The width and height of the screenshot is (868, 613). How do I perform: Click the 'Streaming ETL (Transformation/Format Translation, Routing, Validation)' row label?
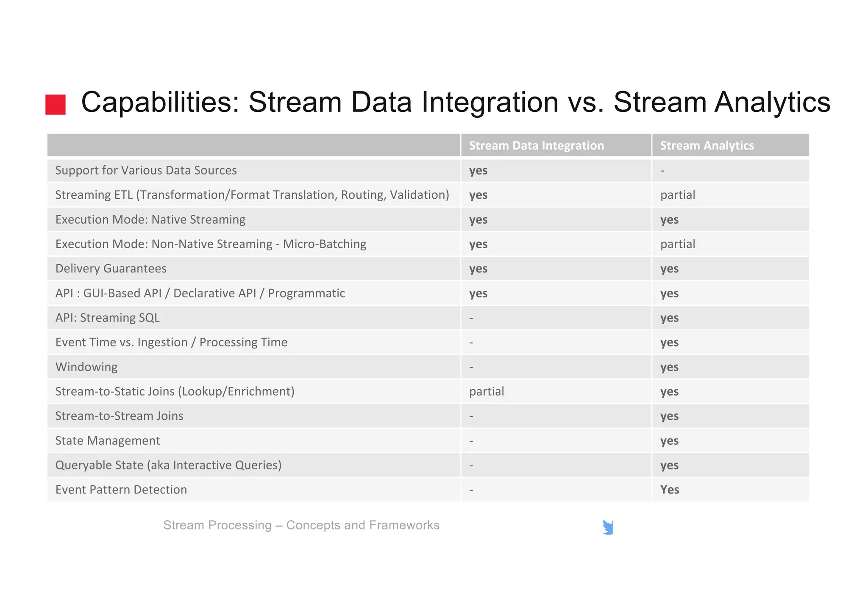[252, 195]
